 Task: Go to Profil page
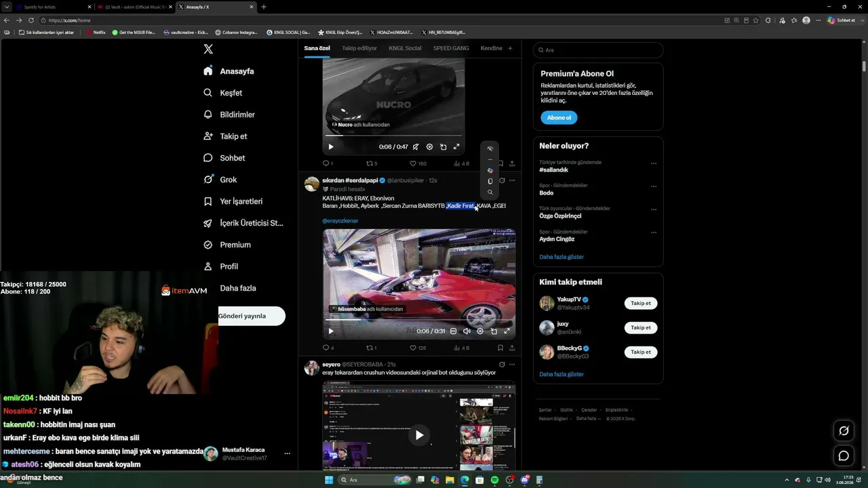click(220, 266)
